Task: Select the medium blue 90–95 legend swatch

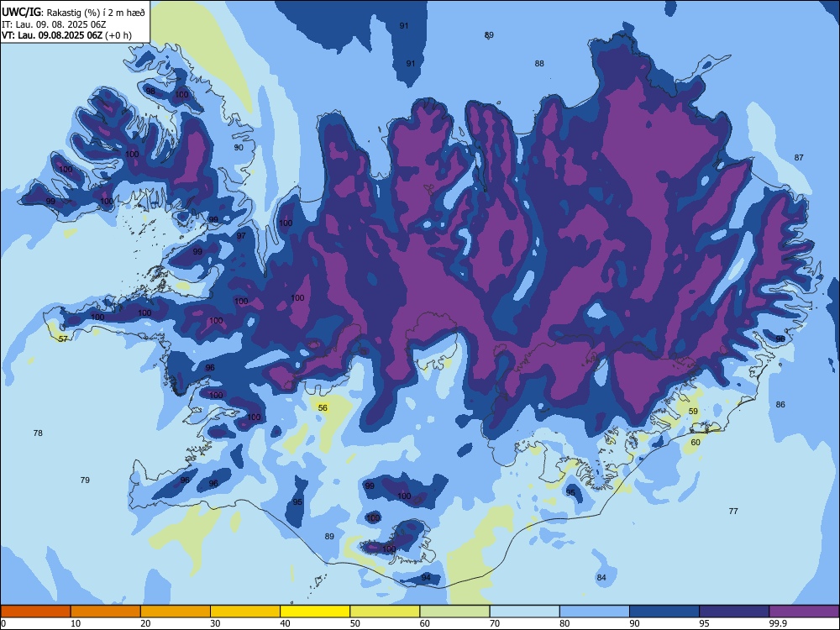Action: pos(664,612)
